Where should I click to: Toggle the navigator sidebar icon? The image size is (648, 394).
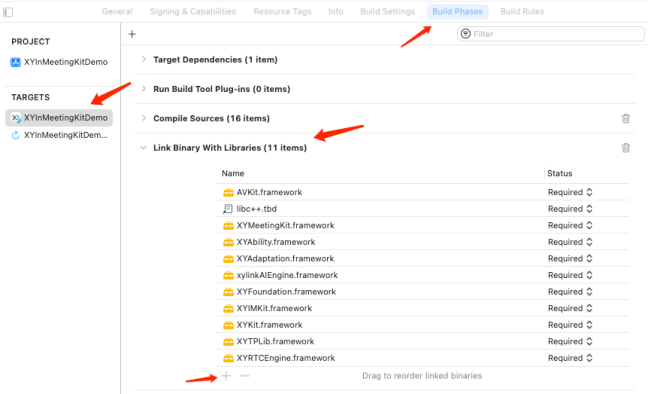click(8, 12)
